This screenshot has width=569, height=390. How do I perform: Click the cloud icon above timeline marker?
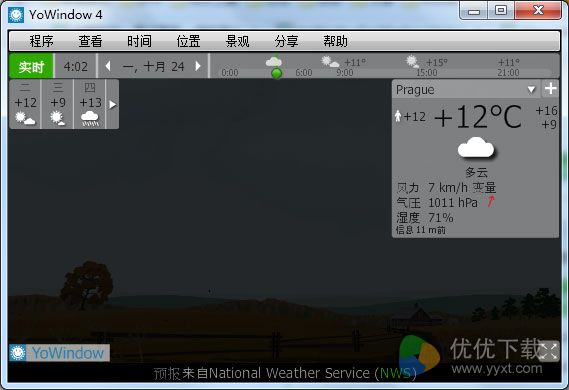[274, 62]
